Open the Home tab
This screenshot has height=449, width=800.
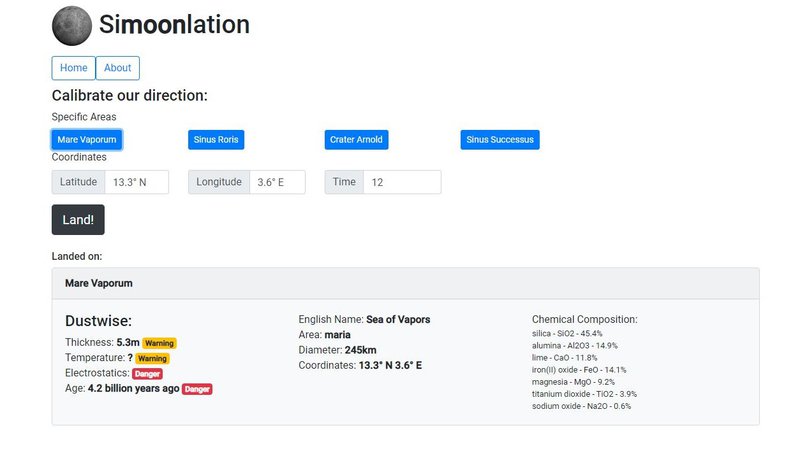[x=73, y=68]
